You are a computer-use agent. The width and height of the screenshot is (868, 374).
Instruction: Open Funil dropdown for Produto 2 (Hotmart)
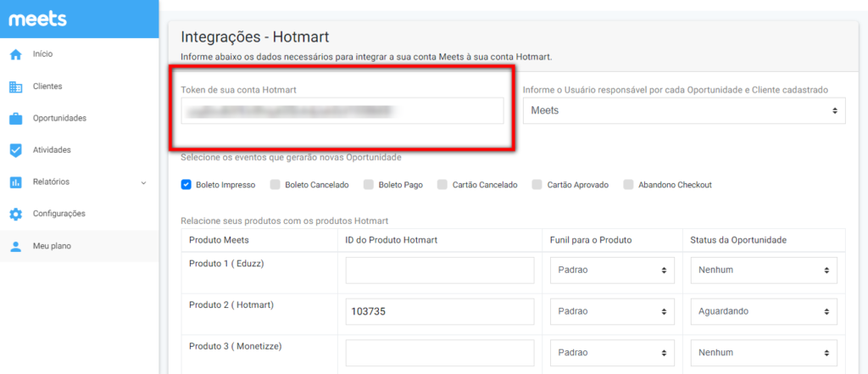tap(612, 311)
